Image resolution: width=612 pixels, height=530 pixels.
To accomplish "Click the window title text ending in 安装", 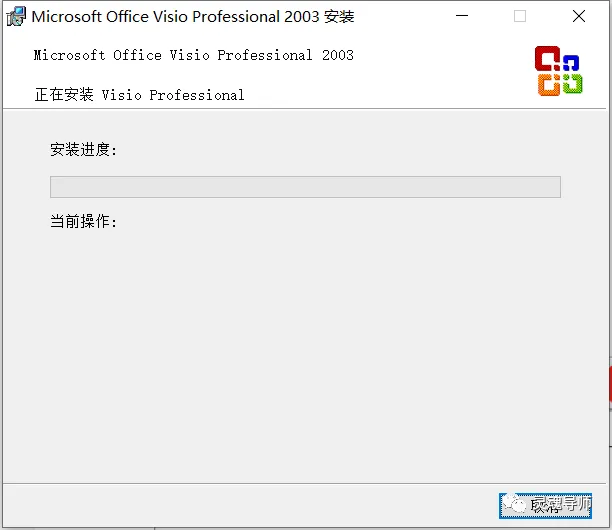I will [193, 17].
